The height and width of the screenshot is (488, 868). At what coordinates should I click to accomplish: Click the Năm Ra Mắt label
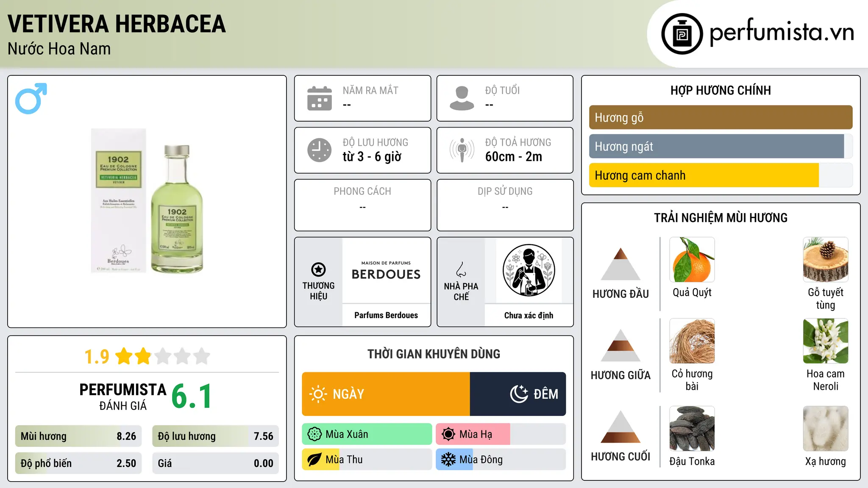(370, 90)
